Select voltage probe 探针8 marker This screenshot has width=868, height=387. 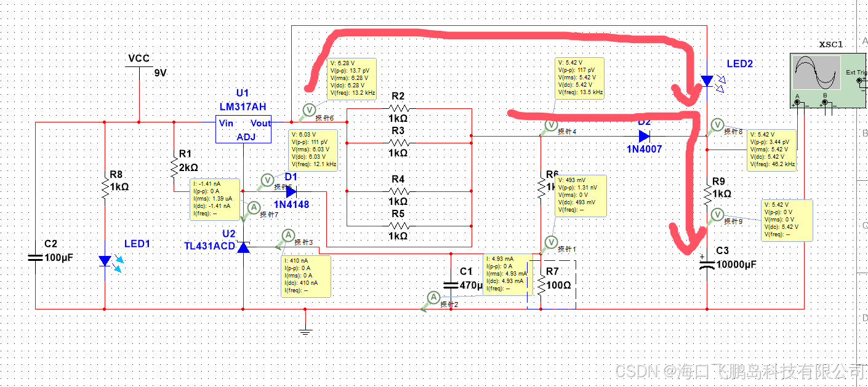tap(717, 125)
